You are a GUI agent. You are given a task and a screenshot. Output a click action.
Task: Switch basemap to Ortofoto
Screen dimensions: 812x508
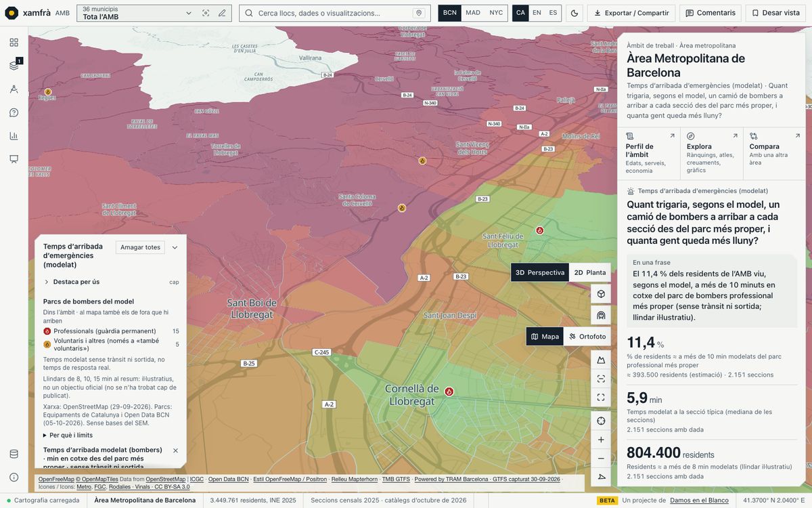pos(587,337)
